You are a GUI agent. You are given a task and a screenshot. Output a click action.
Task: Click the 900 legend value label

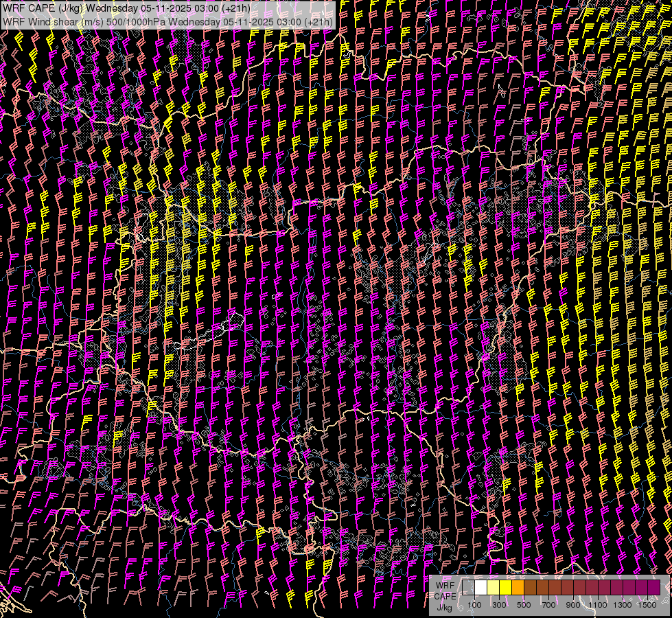(573, 605)
